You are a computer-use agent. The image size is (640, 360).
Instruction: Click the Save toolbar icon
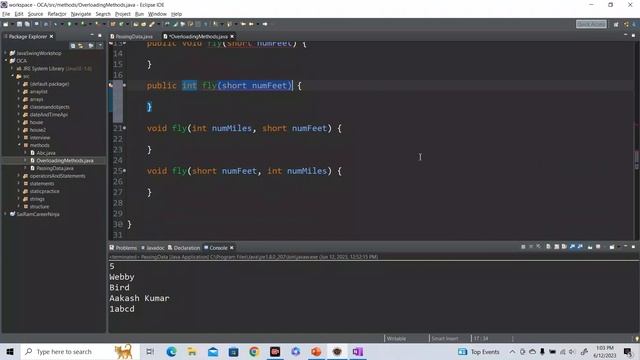click(x=19, y=24)
